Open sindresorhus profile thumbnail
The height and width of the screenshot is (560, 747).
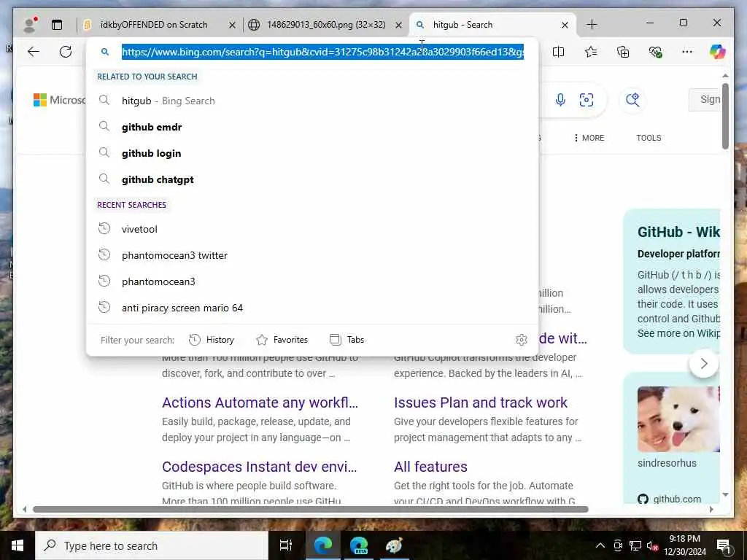coord(678,419)
